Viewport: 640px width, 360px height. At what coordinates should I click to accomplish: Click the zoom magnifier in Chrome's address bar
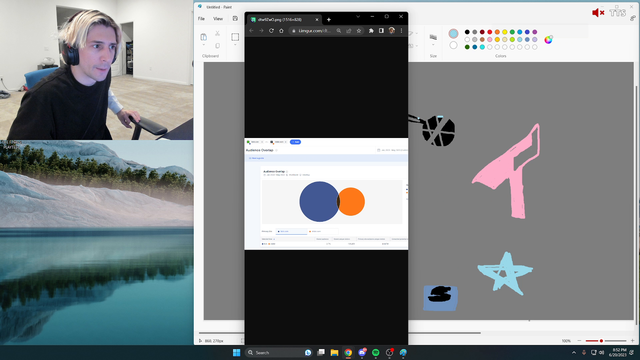(339, 31)
